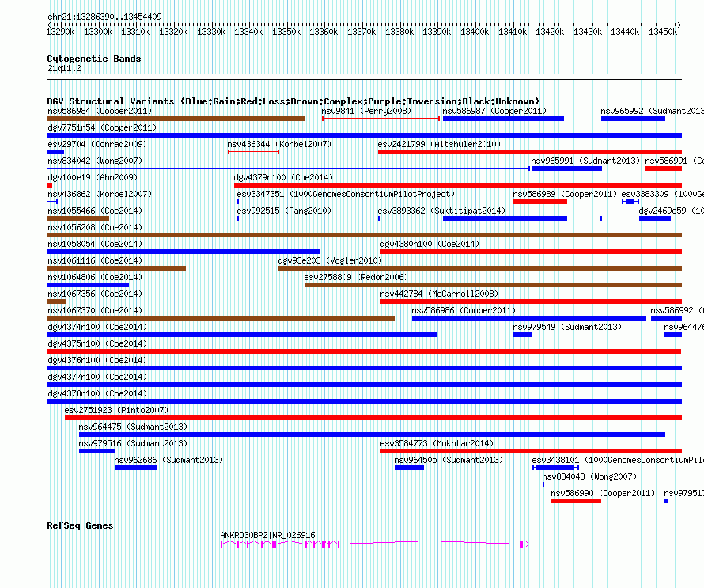Click the nsv586984 (Cooper2011) brown variant bar

coord(176,119)
